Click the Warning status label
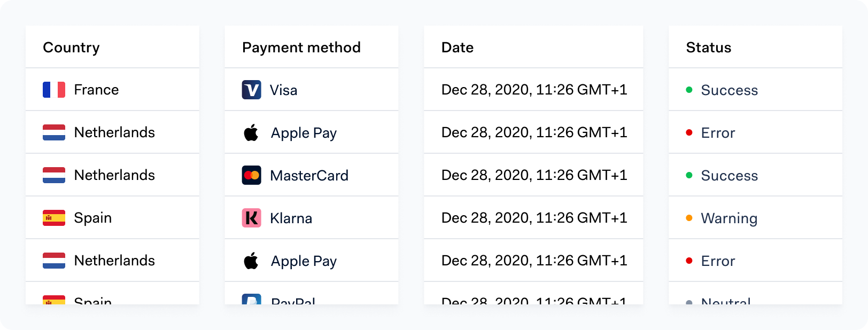Image resolution: width=868 pixels, height=330 pixels. [729, 218]
